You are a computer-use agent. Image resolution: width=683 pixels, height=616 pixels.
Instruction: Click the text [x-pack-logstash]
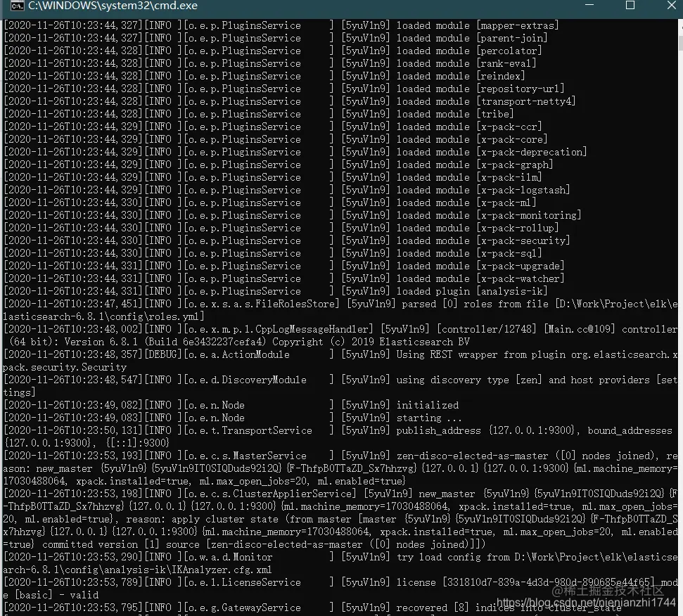click(x=523, y=190)
